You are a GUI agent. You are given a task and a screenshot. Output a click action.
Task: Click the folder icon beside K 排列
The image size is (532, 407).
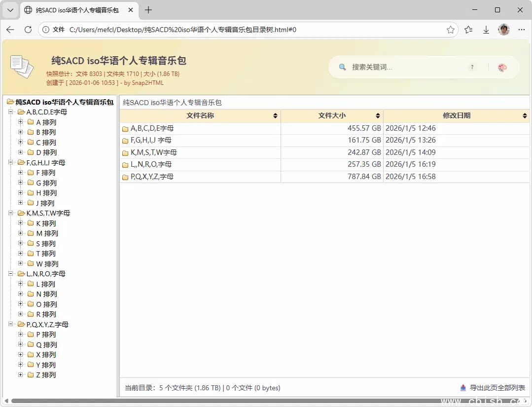(30, 223)
